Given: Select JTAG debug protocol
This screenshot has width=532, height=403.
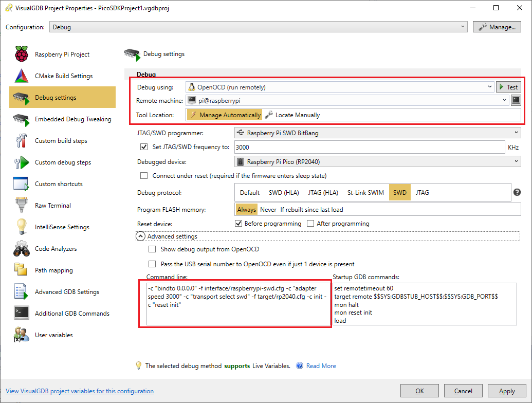Looking at the screenshot, I should pos(422,193).
